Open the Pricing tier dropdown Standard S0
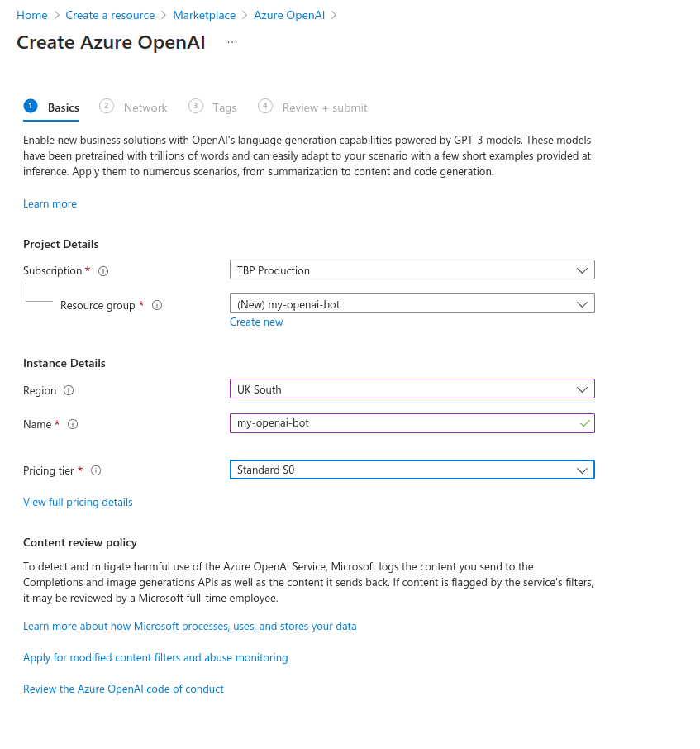 [412, 470]
